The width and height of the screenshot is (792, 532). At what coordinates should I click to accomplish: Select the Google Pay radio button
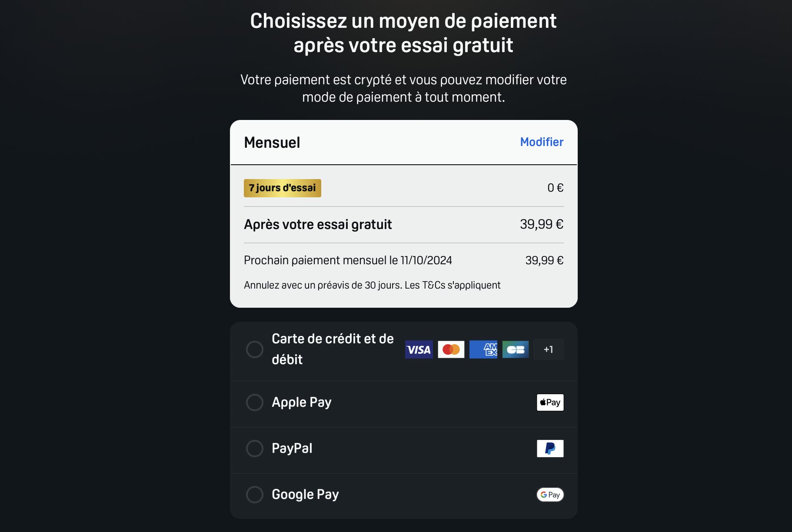(x=255, y=495)
